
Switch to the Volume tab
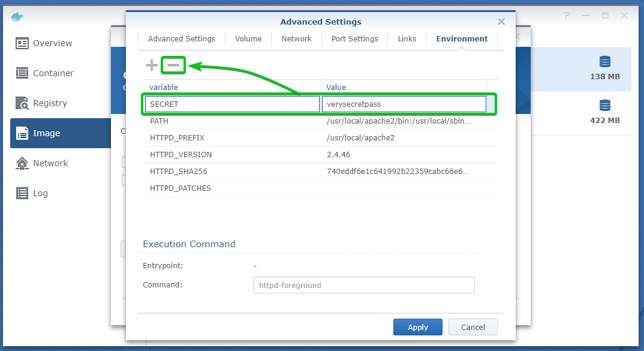[x=248, y=39]
